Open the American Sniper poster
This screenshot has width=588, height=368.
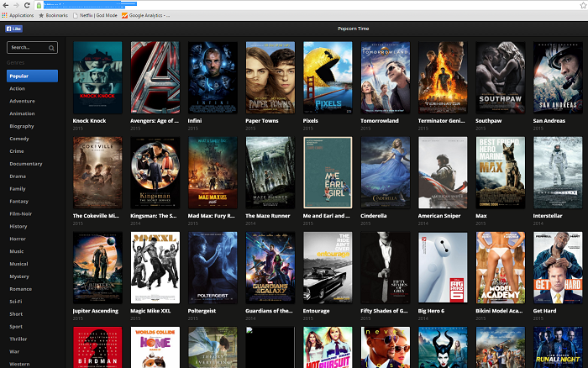click(x=443, y=172)
